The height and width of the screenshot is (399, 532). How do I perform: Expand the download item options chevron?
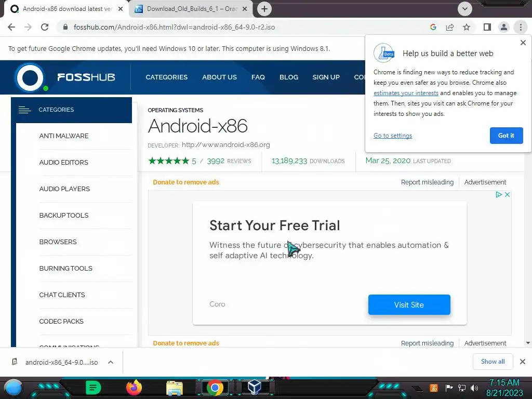111,362
